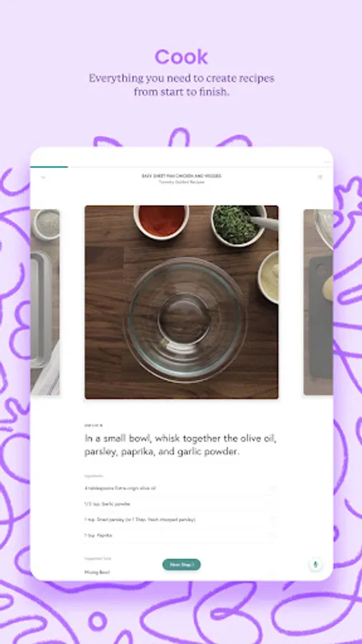This screenshot has width=362, height=644.
Task: Click the Tummly Guided Recipes subtitle
Action: pos(182,182)
